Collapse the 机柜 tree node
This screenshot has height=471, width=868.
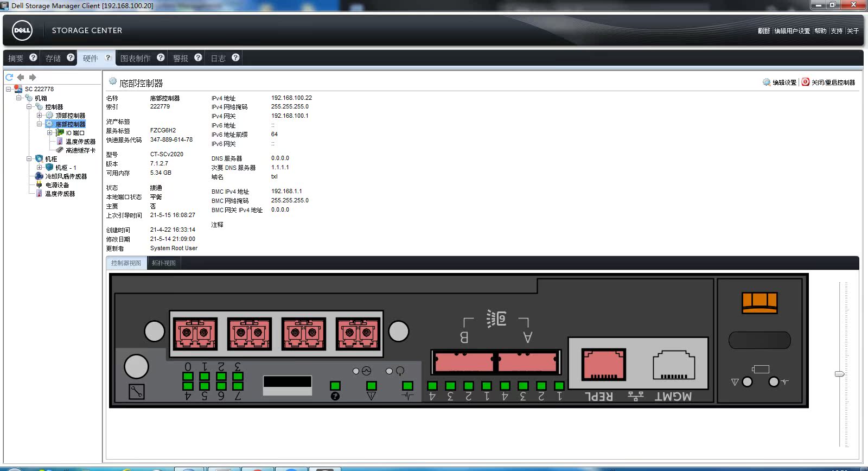pyautogui.click(x=29, y=159)
